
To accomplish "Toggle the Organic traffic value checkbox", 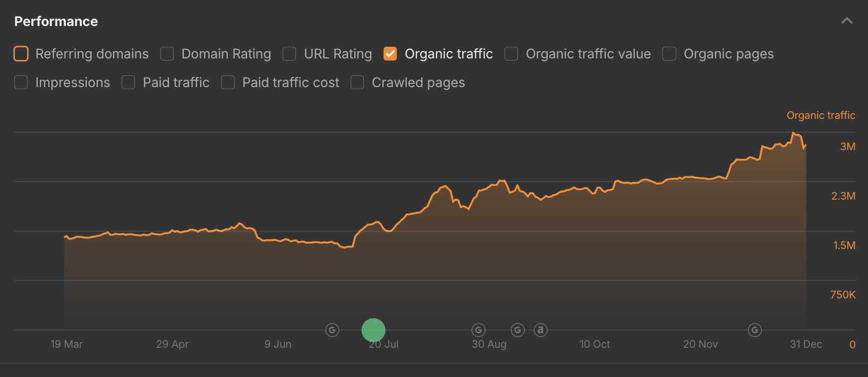I will [x=511, y=54].
